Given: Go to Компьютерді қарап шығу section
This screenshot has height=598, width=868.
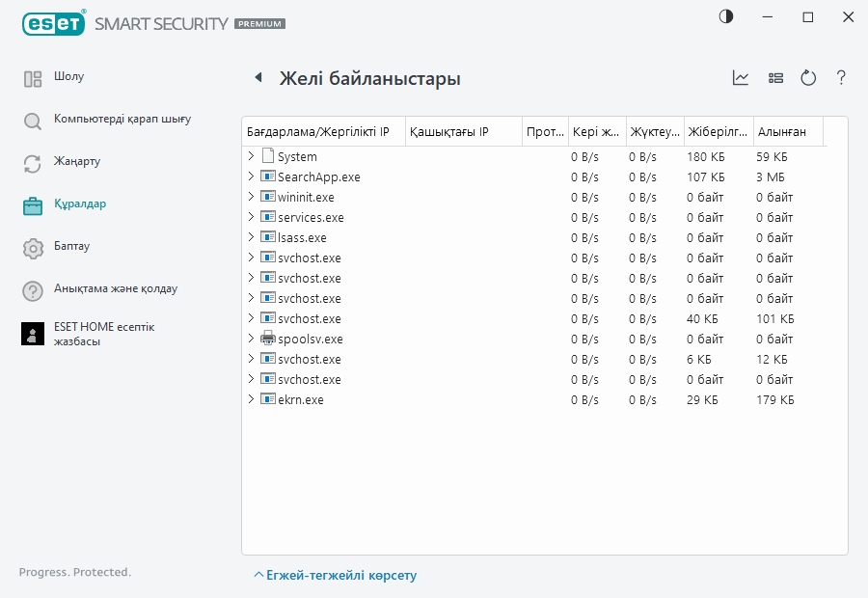Looking at the screenshot, I should click(x=122, y=120).
